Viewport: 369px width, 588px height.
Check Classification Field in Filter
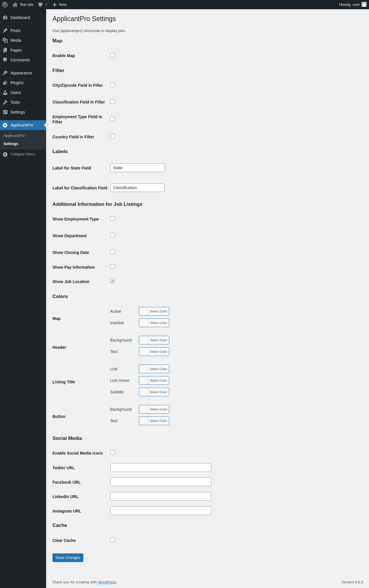(112, 101)
